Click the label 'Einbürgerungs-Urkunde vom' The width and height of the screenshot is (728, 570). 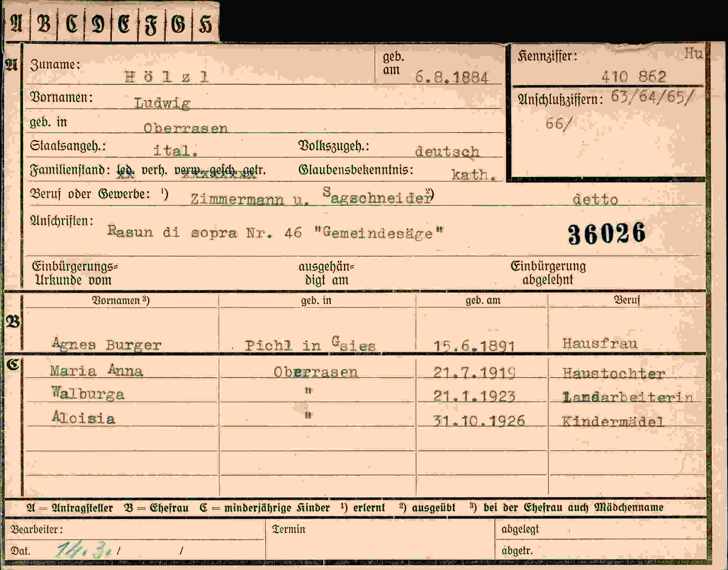75,273
